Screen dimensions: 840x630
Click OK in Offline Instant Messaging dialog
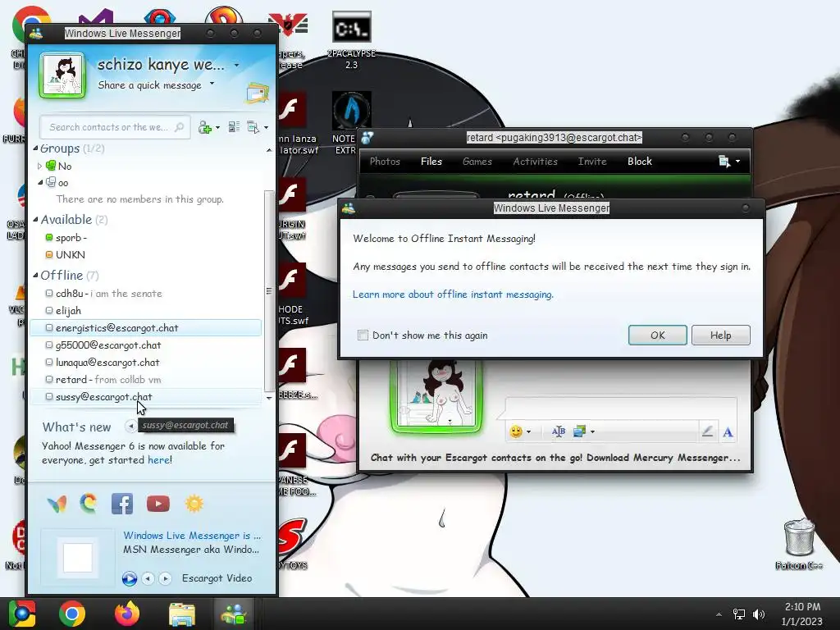point(657,335)
